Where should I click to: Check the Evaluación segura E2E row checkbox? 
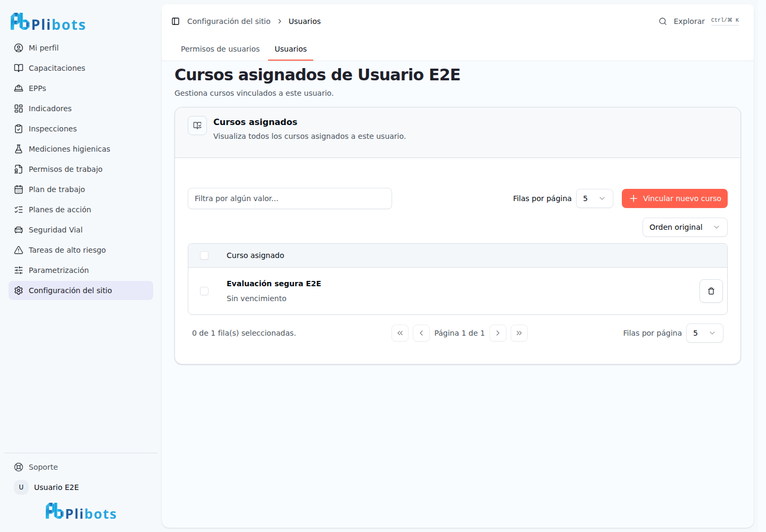tap(204, 291)
